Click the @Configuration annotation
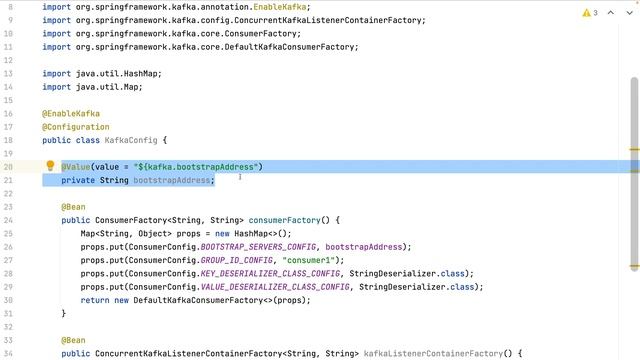640x360 pixels. tap(76, 127)
